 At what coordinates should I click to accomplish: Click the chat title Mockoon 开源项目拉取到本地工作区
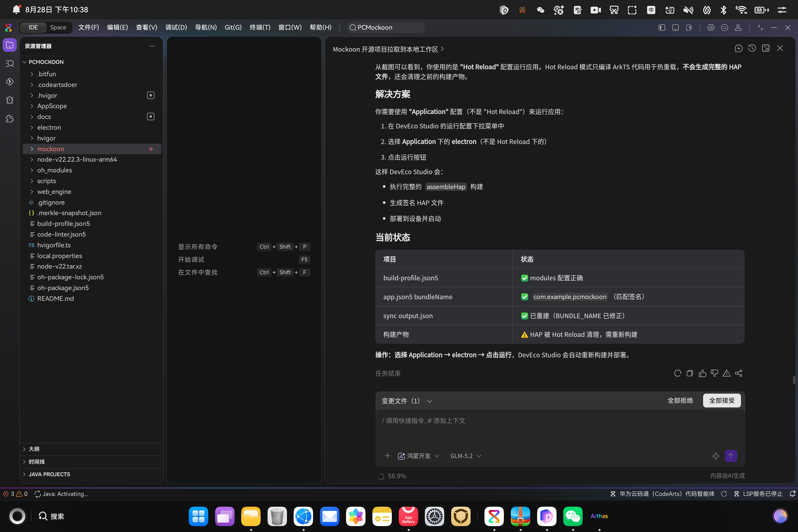[x=388, y=49]
